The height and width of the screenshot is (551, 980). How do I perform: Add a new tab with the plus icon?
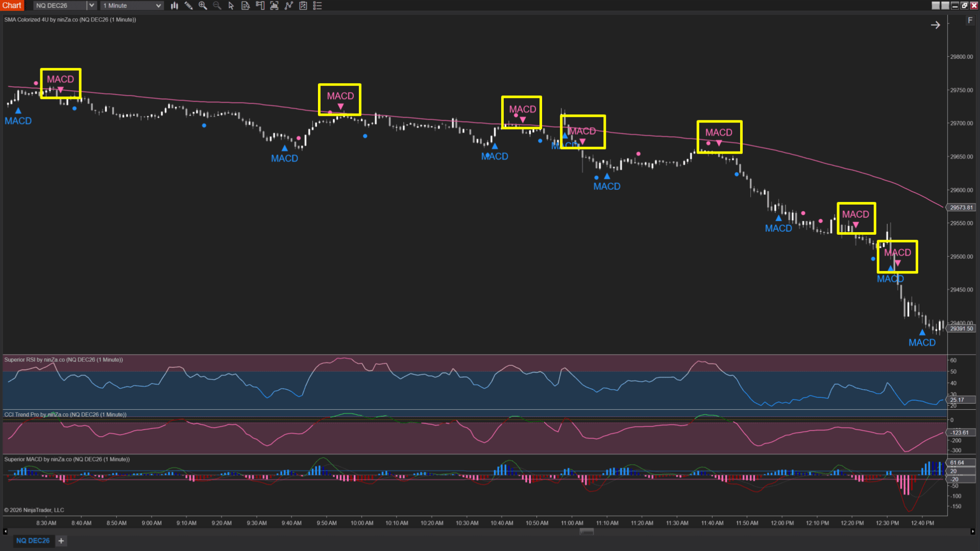point(61,541)
